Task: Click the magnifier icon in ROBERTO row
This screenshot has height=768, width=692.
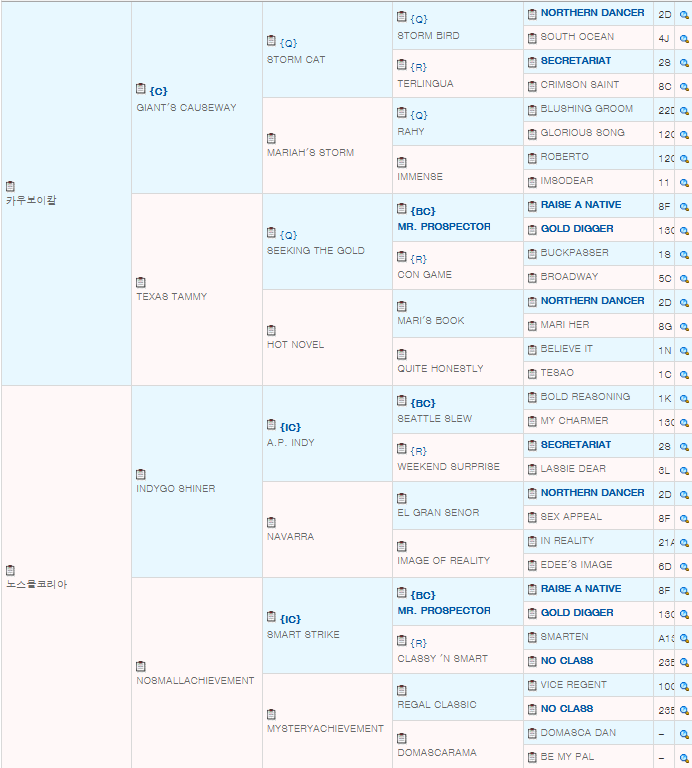Action: (684, 159)
